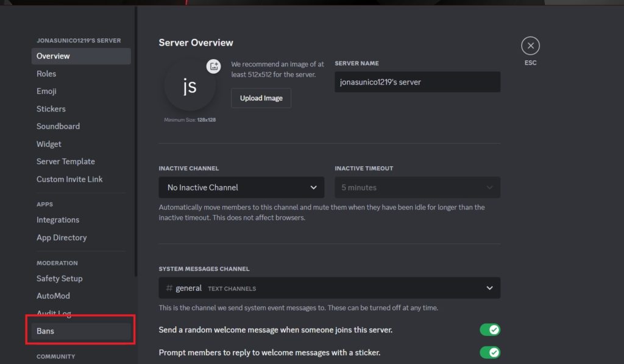Open the Inactive Channel dropdown
Screen dimensions: 624x364
(x=241, y=187)
